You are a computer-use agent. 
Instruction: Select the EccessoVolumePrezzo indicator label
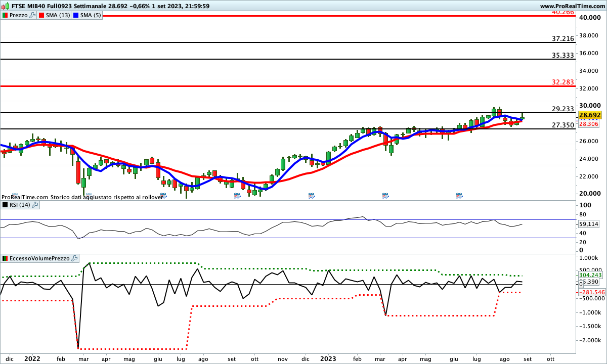pos(40,258)
